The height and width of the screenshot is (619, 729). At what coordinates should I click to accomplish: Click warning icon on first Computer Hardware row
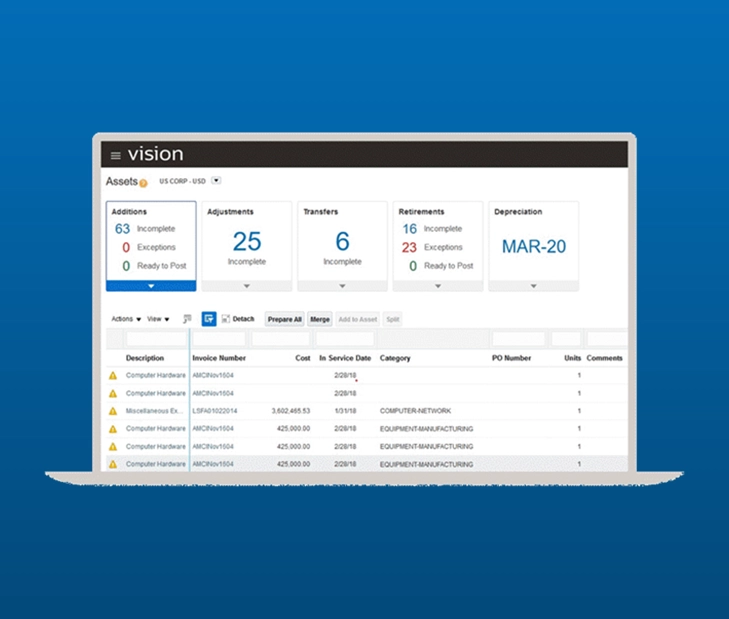pyautogui.click(x=113, y=376)
